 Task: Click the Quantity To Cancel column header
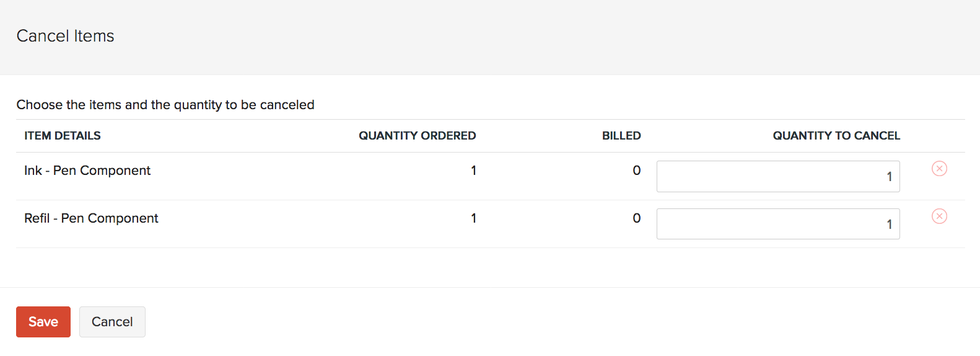(x=836, y=136)
